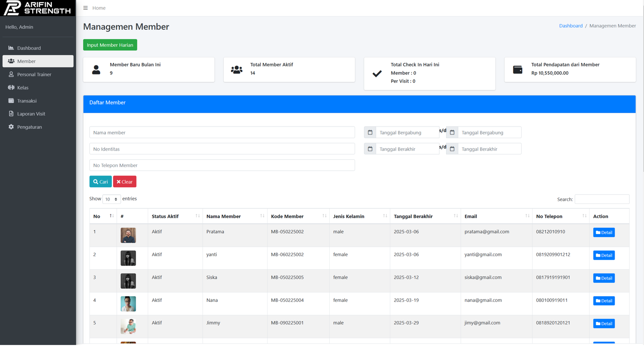Open Pengaturan settings in sidebar
The width and height of the screenshot is (644, 361).
(x=38, y=127)
